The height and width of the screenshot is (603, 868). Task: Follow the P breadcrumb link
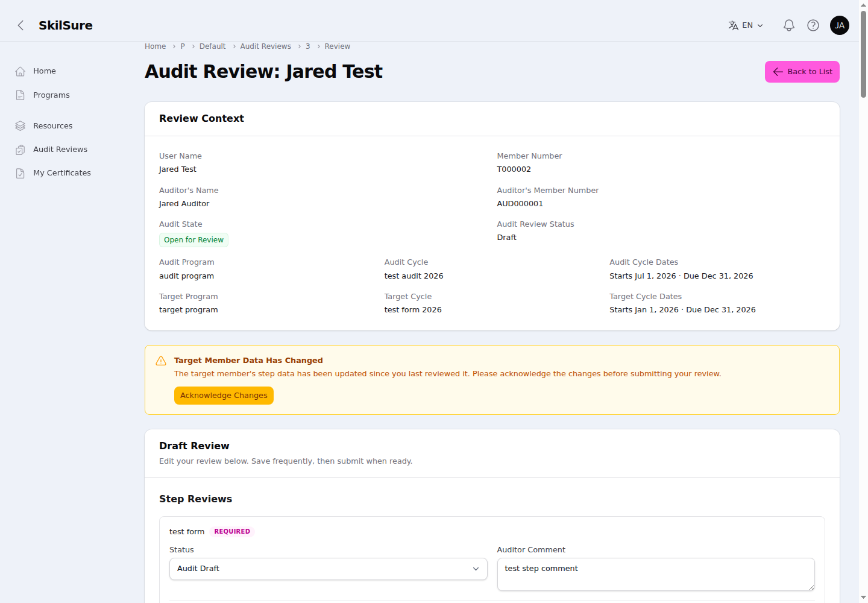coord(183,46)
